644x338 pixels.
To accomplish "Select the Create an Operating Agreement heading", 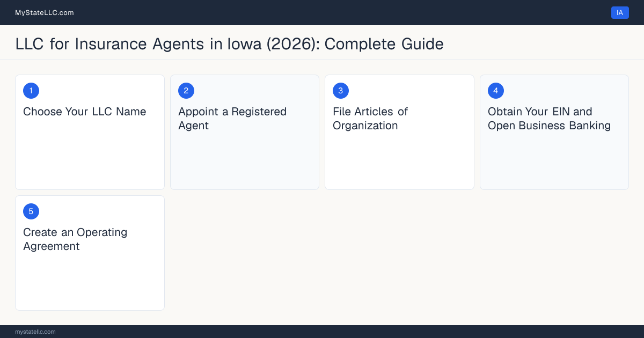I will coord(75,239).
